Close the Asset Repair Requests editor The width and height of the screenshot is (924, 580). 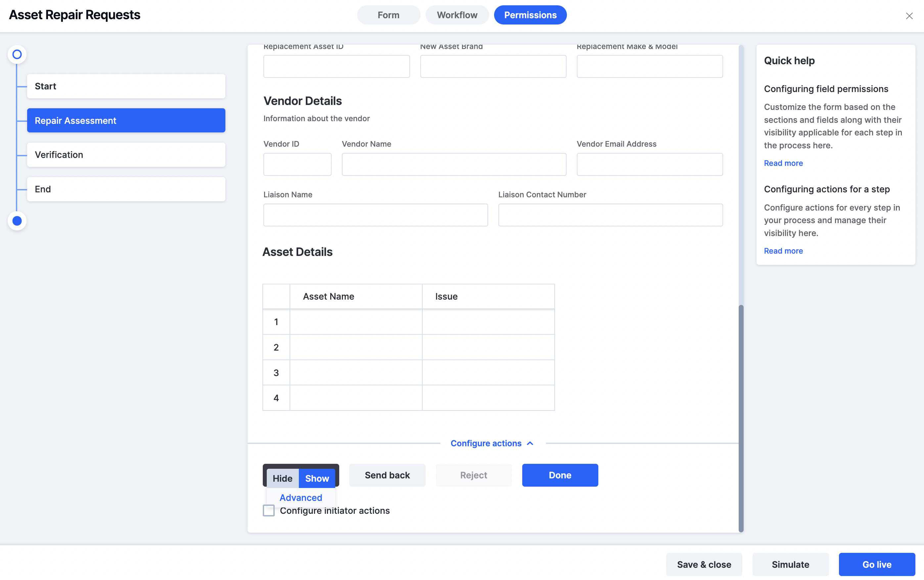[x=909, y=16]
